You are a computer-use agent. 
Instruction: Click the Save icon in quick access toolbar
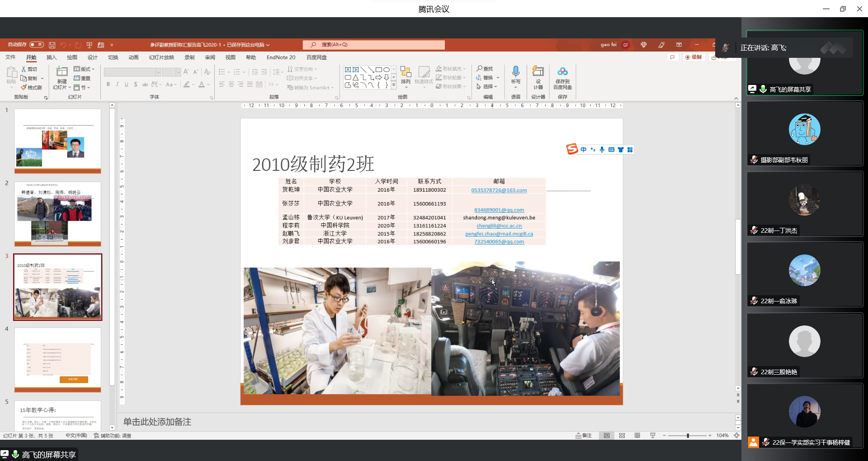pos(52,45)
